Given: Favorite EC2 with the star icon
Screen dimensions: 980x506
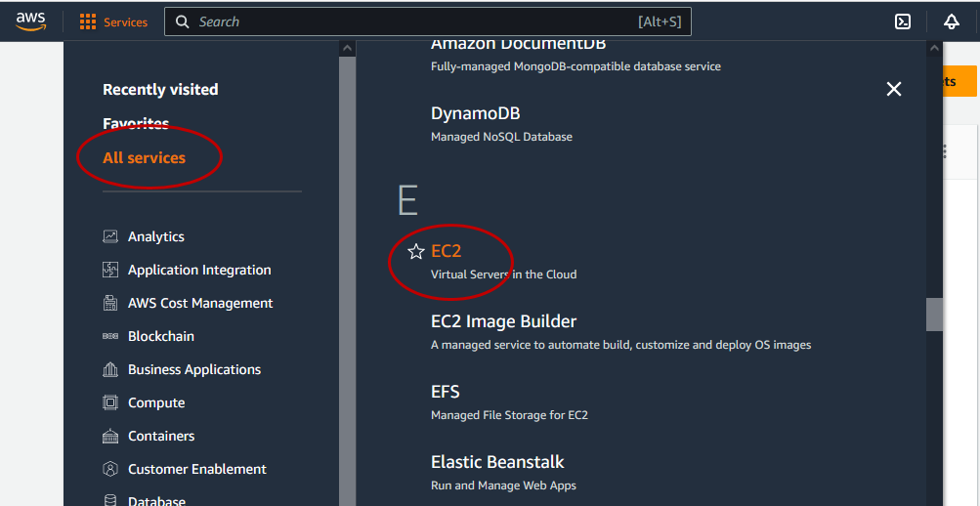Looking at the screenshot, I should (415, 252).
